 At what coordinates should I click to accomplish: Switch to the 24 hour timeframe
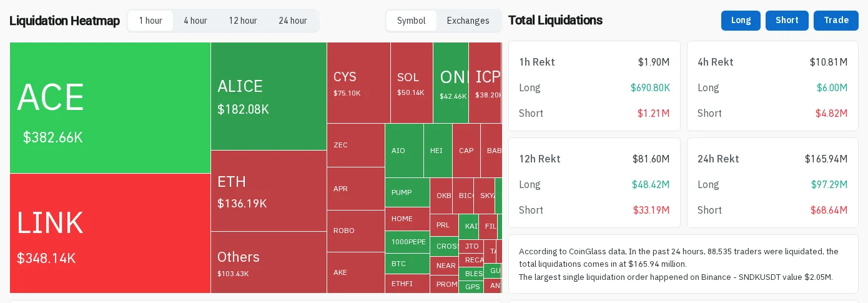click(293, 21)
